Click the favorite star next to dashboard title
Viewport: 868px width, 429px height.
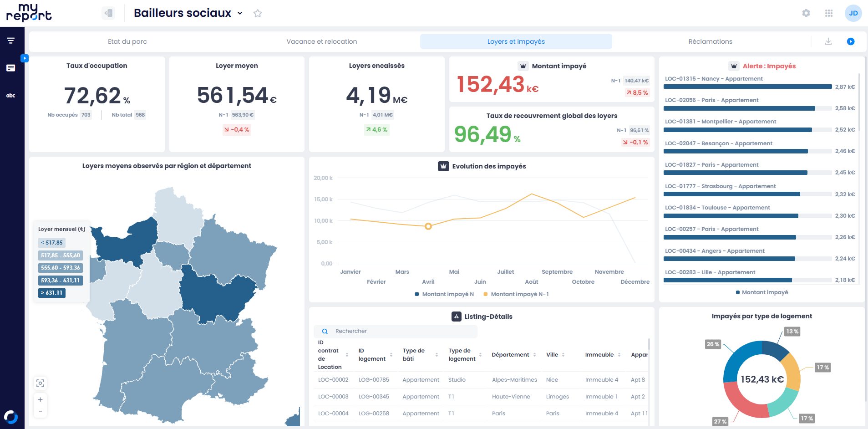pos(258,13)
